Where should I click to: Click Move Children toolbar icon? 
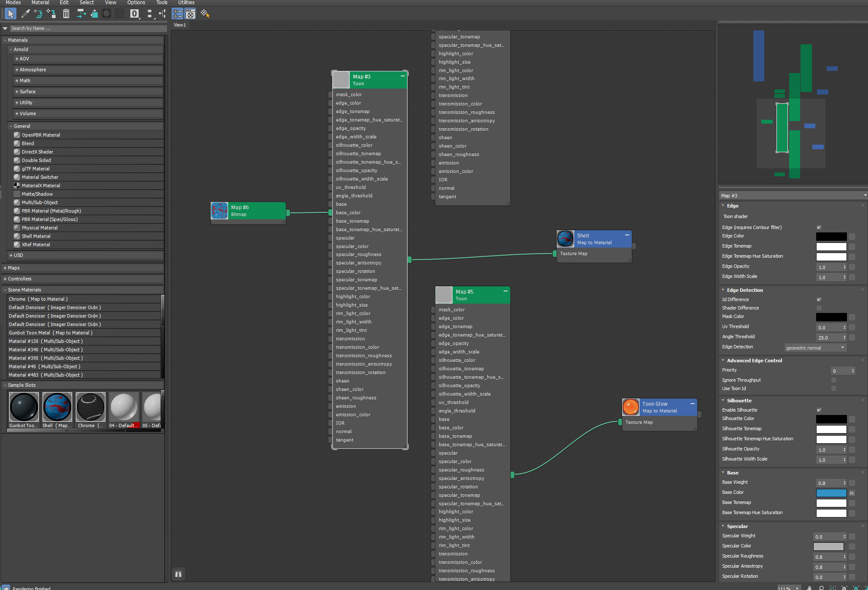pyautogui.click(x=81, y=14)
